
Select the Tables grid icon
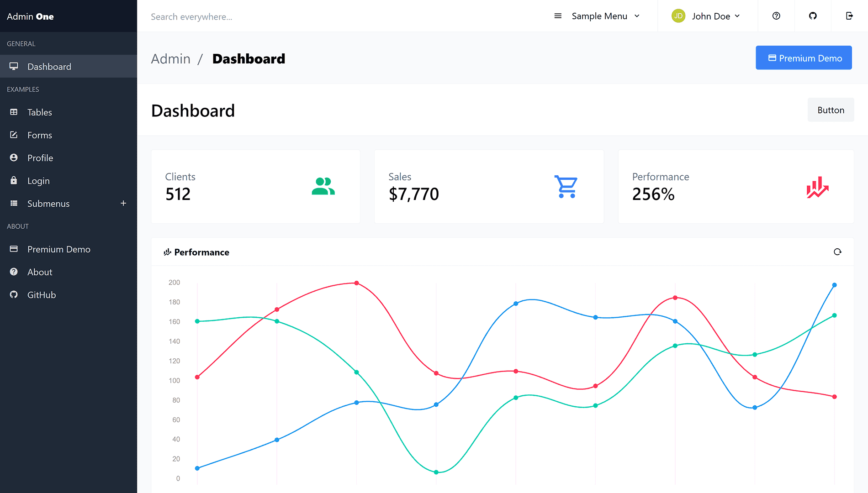point(14,112)
